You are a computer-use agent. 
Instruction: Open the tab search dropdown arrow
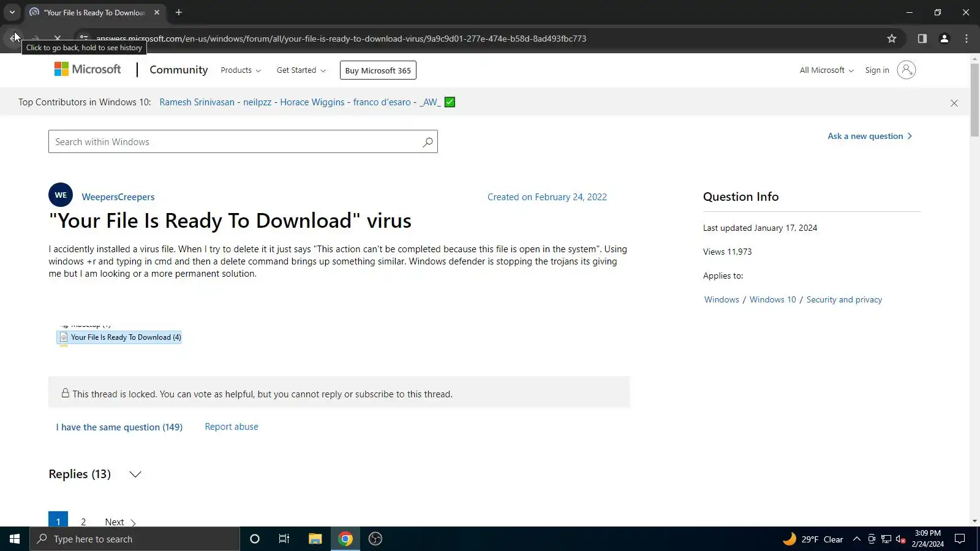pyautogui.click(x=12, y=12)
